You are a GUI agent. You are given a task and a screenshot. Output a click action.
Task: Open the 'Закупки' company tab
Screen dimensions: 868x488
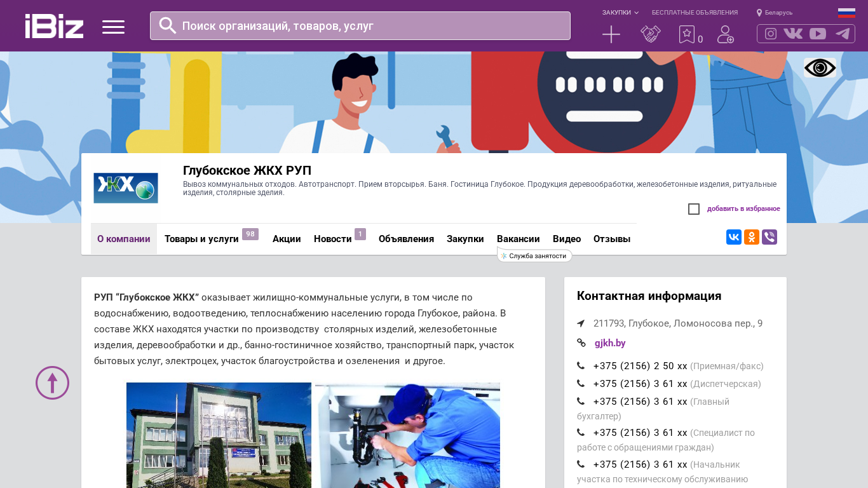pyautogui.click(x=465, y=239)
